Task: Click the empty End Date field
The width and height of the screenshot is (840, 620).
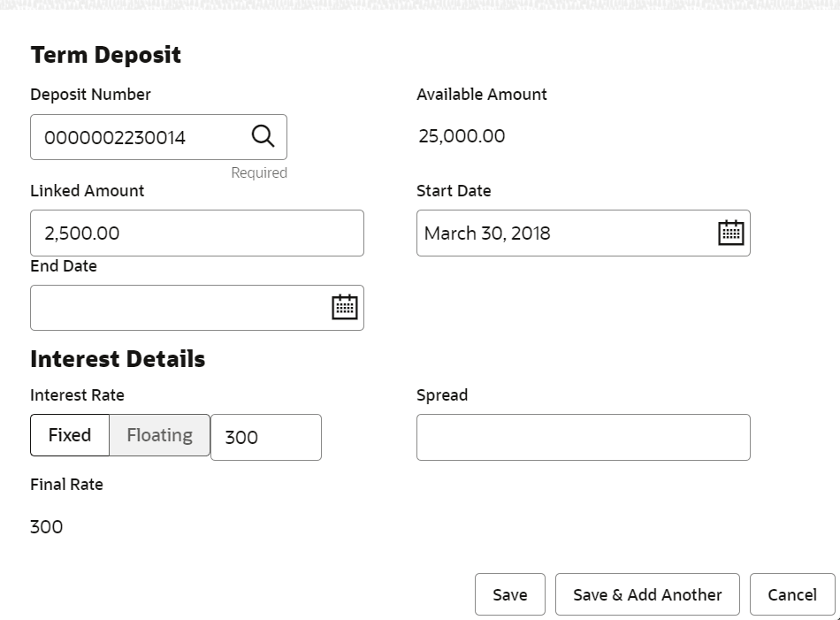Action: tap(177, 308)
